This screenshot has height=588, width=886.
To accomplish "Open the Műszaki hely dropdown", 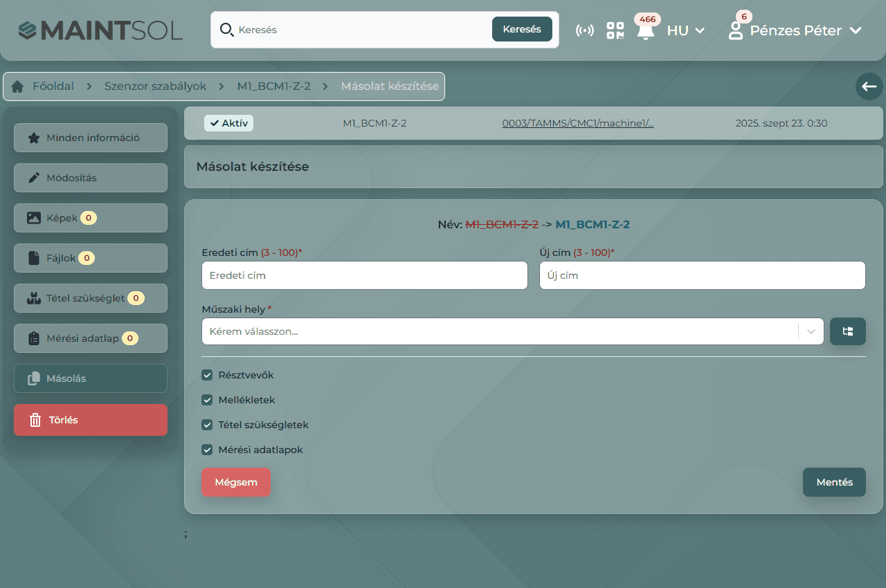I will tap(513, 331).
